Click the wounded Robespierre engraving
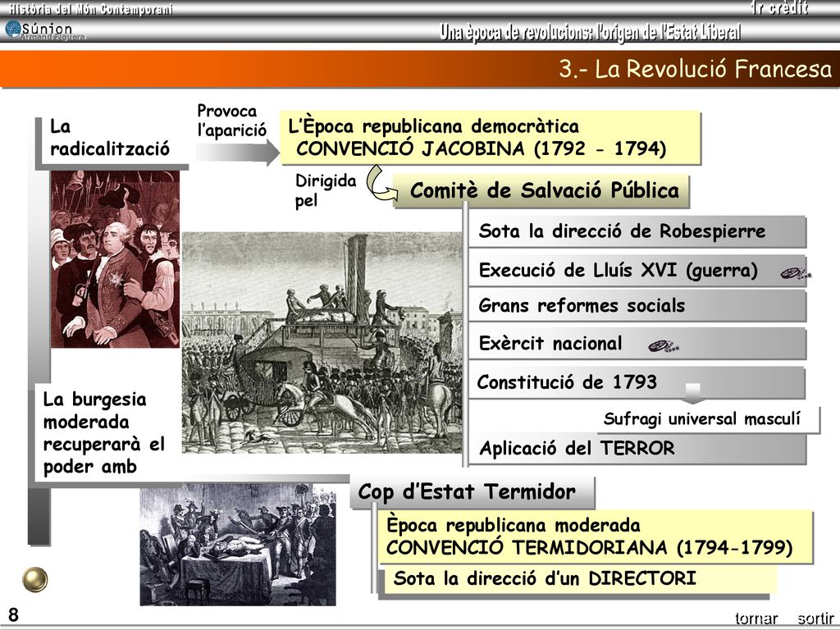Viewport: 840px width, 630px height. [238, 544]
